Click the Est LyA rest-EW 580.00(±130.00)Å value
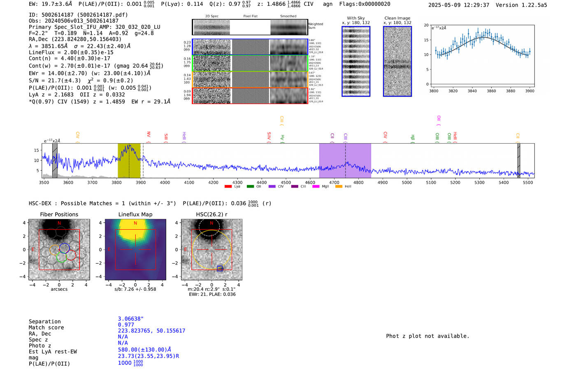Screen dimensions: 576x392 point(144,350)
